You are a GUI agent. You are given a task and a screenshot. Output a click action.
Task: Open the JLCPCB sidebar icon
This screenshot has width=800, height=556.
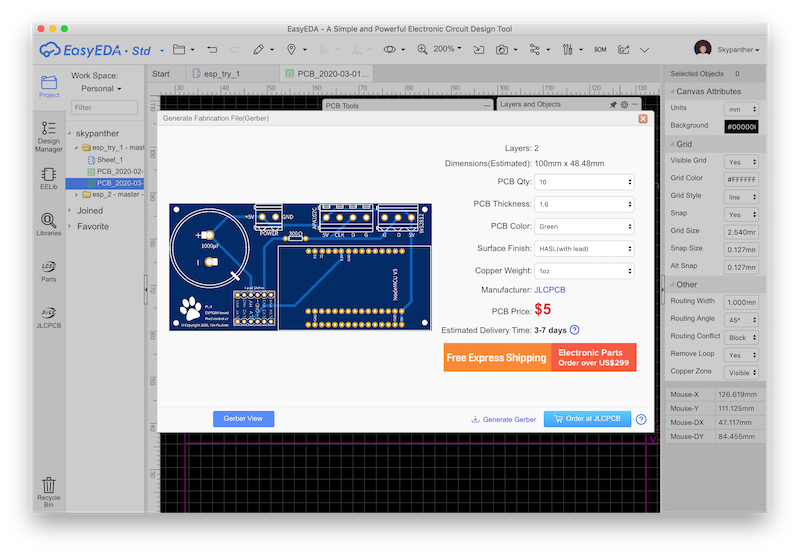click(49, 318)
